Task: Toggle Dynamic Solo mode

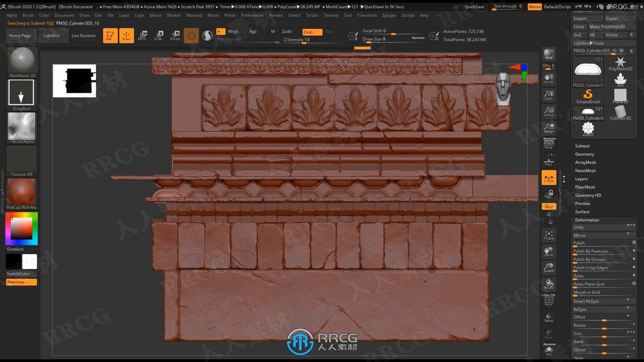Action: coord(549,350)
